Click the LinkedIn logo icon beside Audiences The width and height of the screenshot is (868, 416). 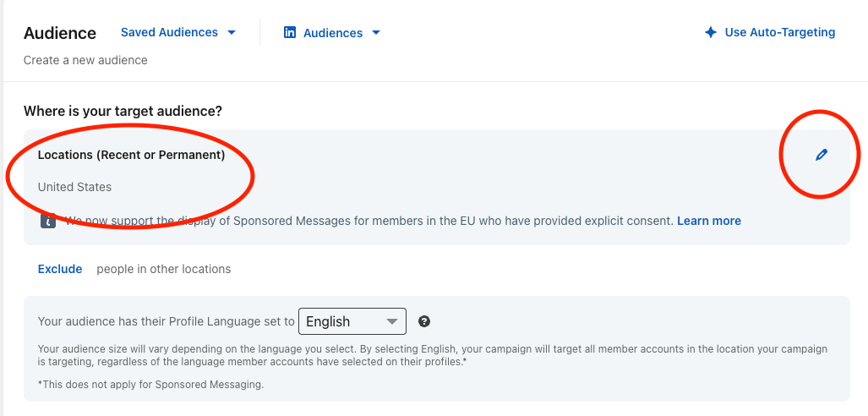(290, 33)
